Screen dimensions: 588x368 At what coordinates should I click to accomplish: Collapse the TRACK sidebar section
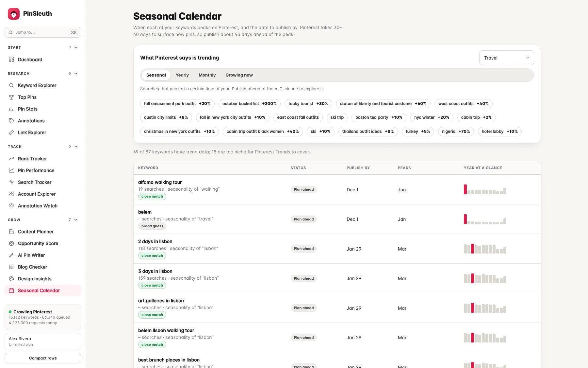(76, 147)
